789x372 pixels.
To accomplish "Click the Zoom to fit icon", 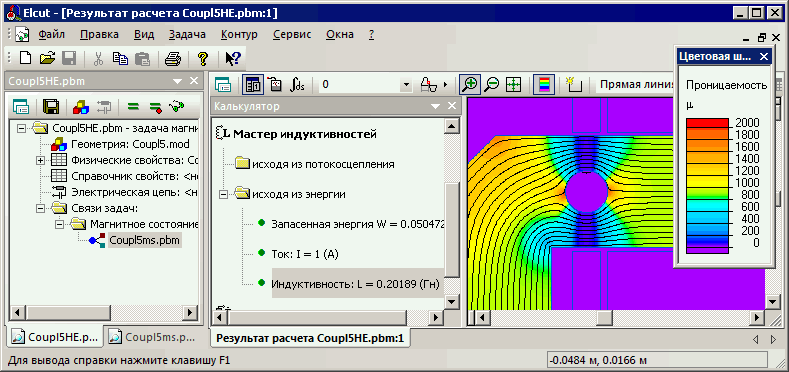I will (513, 85).
